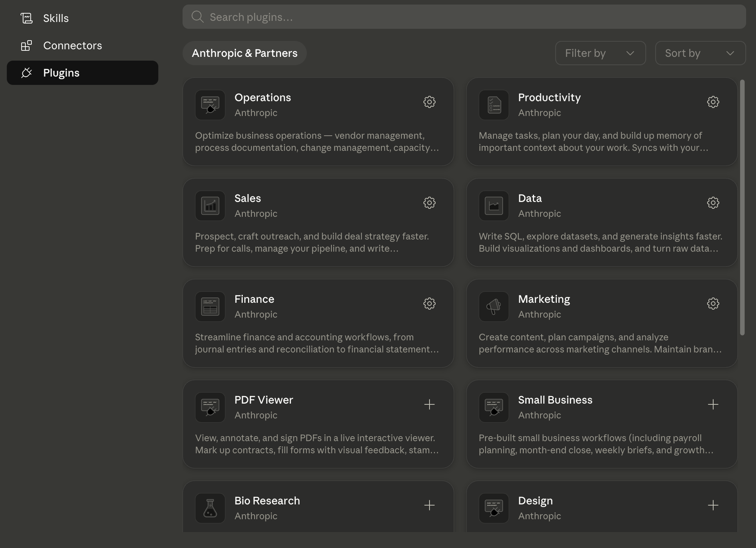The width and height of the screenshot is (756, 548).
Task: Open the Small Business plugin title
Action: [x=555, y=400]
